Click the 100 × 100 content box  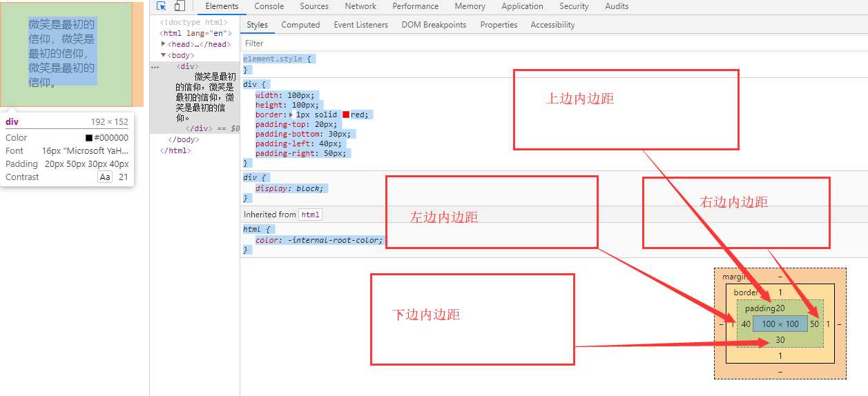tap(780, 324)
